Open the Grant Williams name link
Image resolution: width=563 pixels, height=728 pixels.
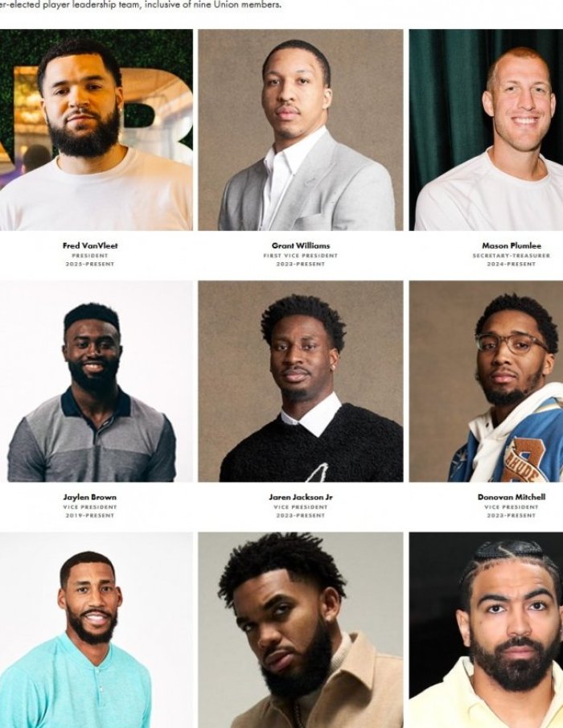click(301, 245)
